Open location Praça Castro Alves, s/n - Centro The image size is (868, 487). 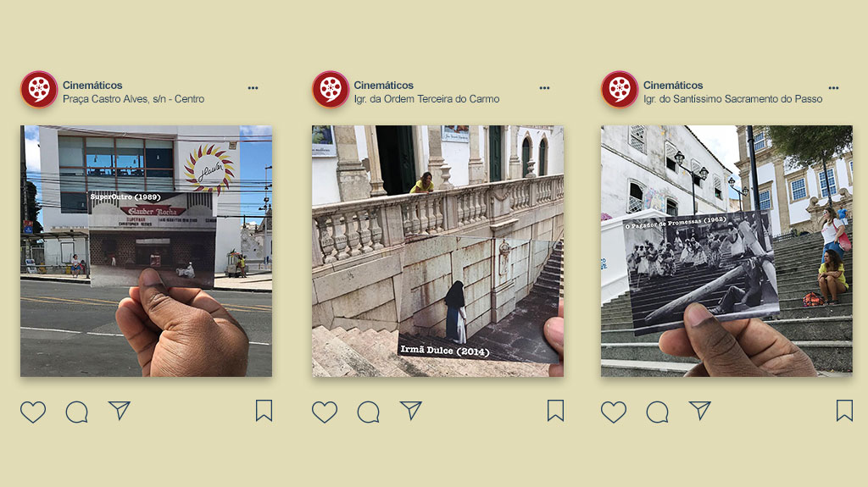133,99
